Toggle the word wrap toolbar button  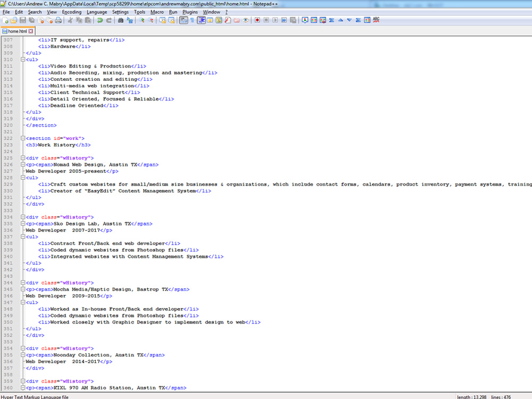coord(183,20)
